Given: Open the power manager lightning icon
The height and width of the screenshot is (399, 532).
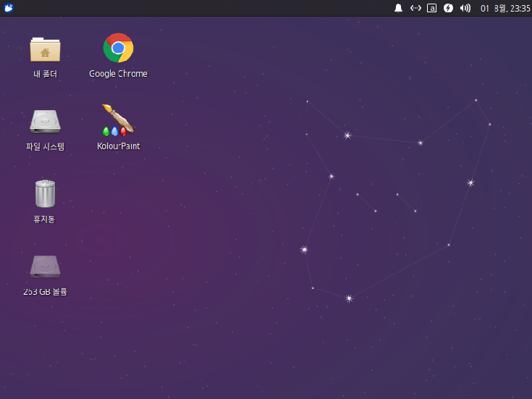Looking at the screenshot, I should point(448,8).
